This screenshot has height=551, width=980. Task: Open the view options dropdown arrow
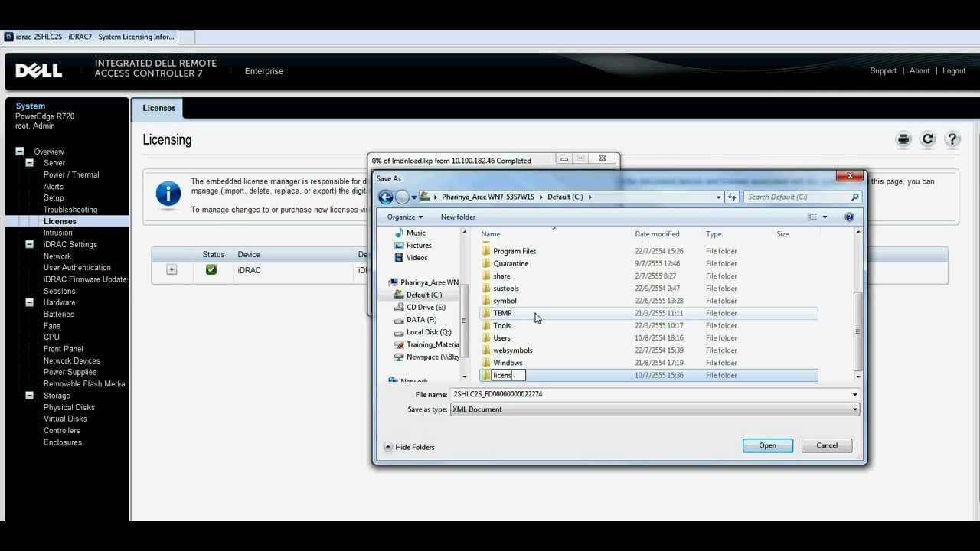[x=825, y=217]
